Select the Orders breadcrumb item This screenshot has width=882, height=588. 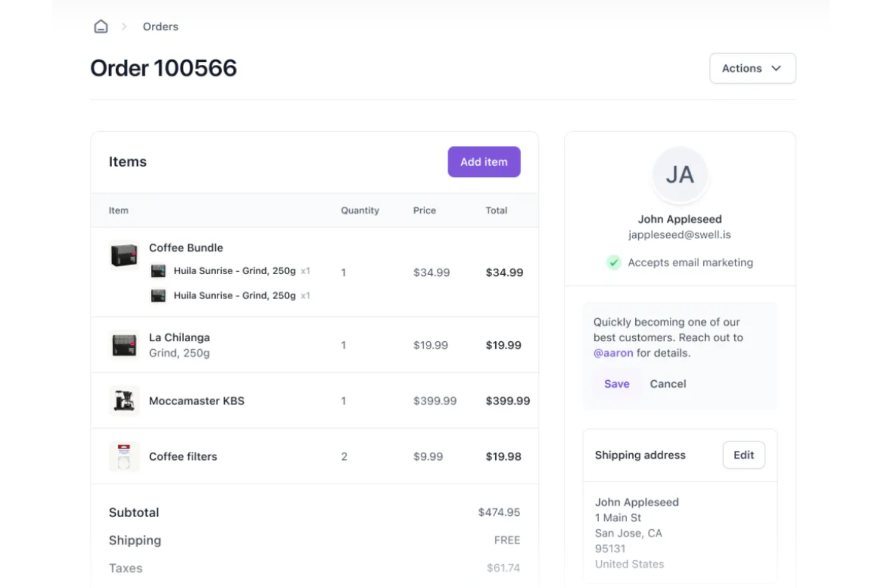(160, 26)
